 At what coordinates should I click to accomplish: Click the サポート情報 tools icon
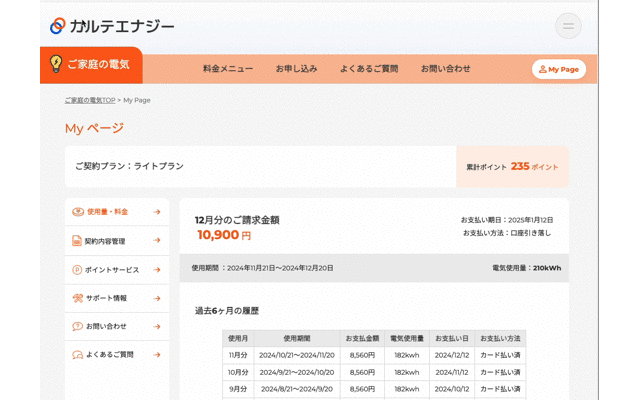click(77, 298)
